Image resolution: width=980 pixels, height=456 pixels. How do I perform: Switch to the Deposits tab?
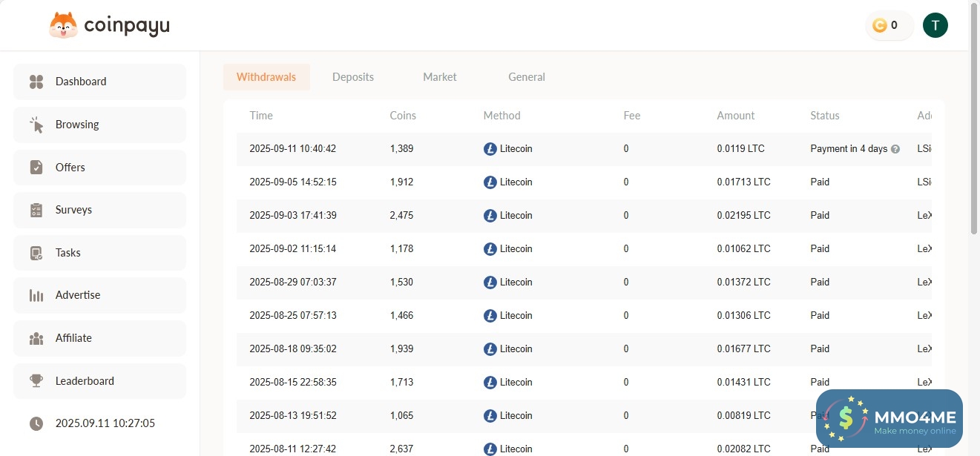[353, 77]
